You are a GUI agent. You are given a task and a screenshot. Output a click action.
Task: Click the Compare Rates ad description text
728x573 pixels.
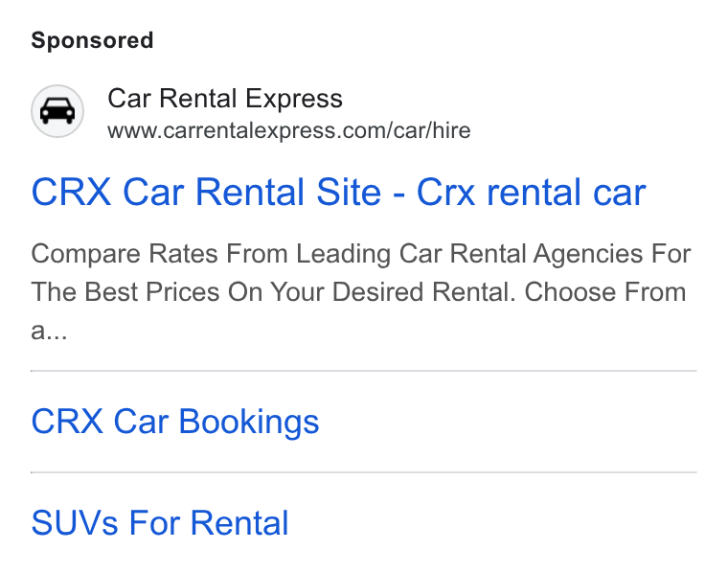click(361, 292)
